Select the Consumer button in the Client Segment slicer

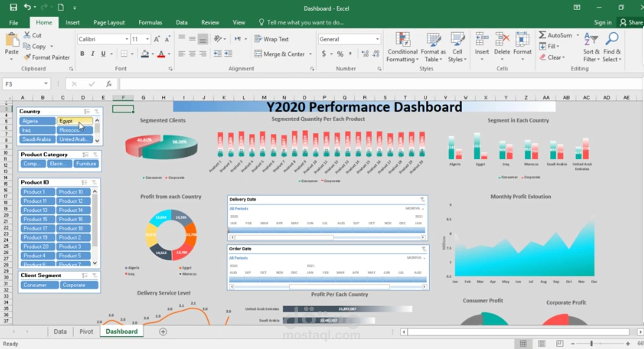point(39,285)
